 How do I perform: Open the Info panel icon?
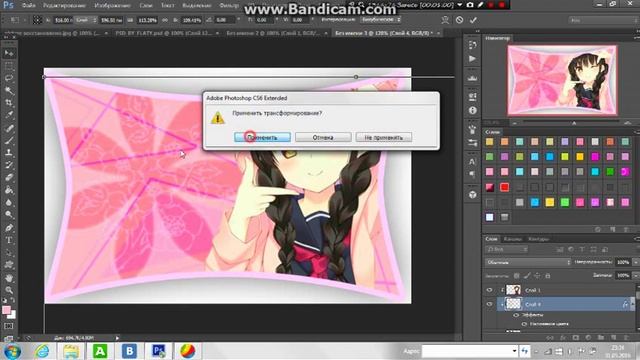[x=473, y=111]
